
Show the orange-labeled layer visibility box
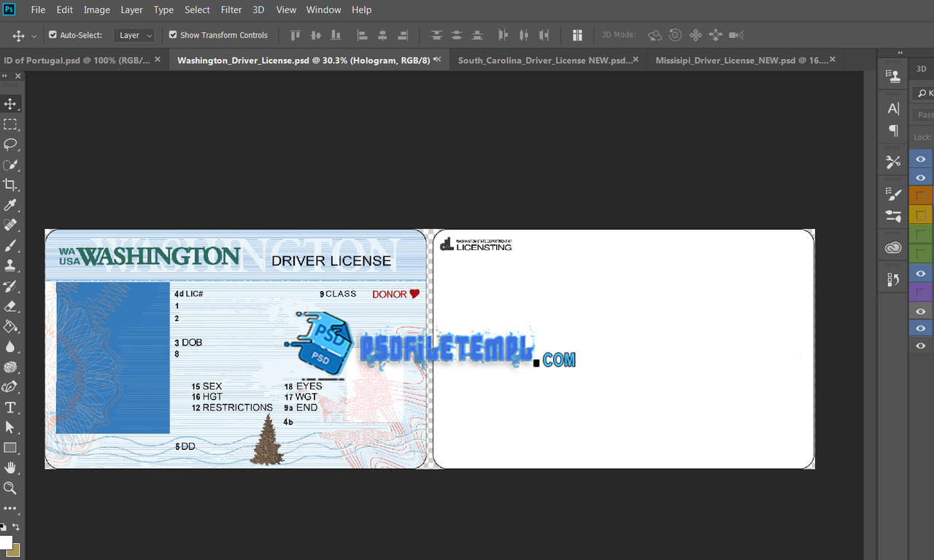(921, 195)
